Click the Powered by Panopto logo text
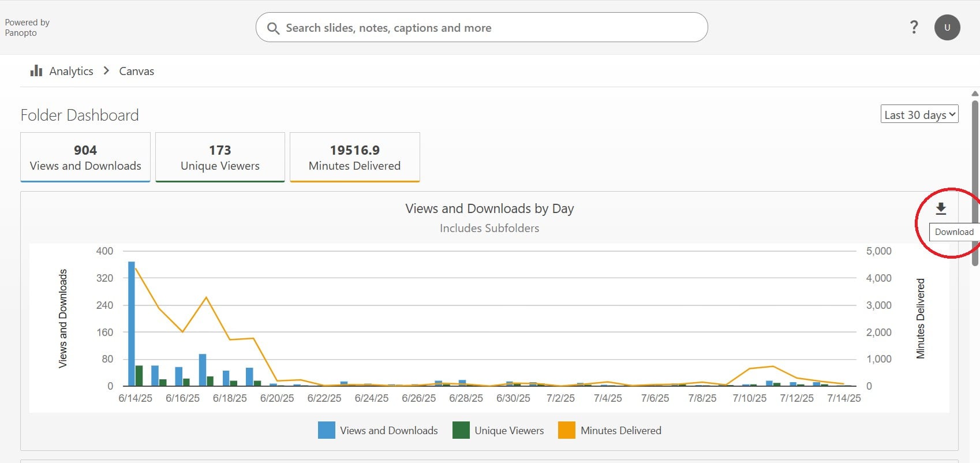Viewport: 980px width, 463px height. point(27,28)
